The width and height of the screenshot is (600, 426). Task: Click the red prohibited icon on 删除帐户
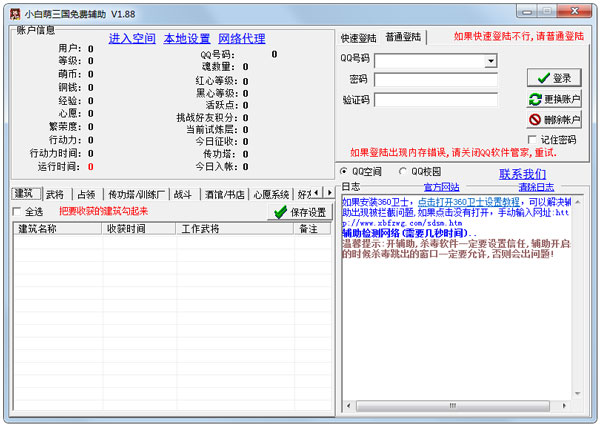pyautogui.click(x=535, y=120)
